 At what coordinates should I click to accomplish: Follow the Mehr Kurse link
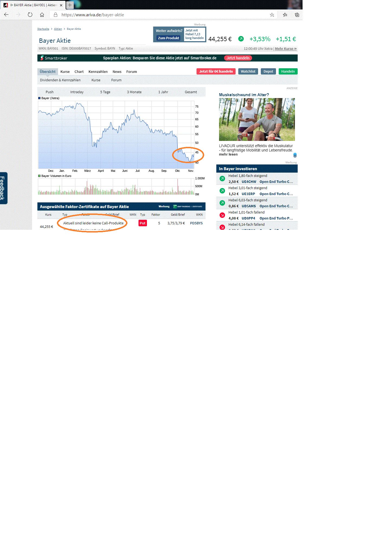point(286,49)
